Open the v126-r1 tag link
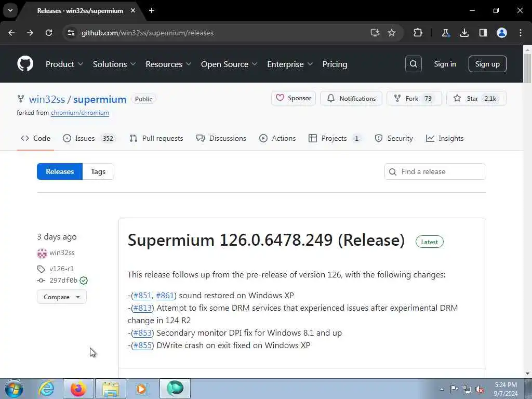532x399 pixels. pos(61,269)
